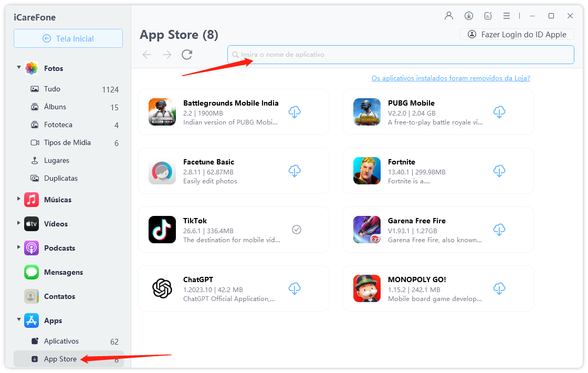Go back with the left arrow

147,55
